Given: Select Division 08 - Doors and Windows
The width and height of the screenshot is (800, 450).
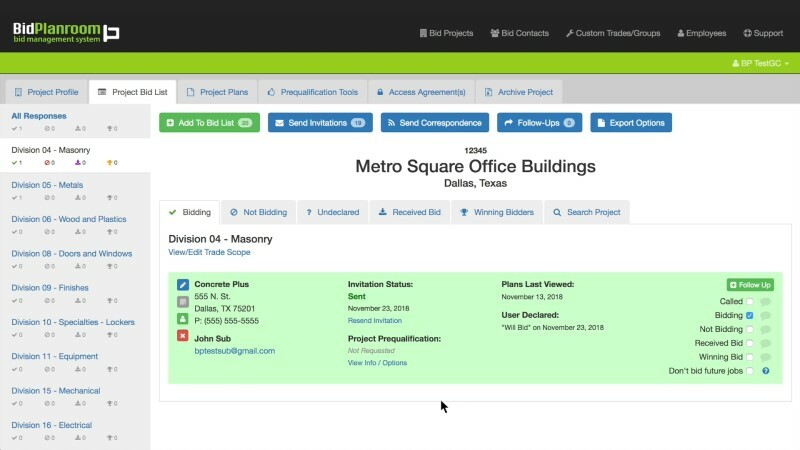Looking at the screenshot, I should (x=71, y=254).
